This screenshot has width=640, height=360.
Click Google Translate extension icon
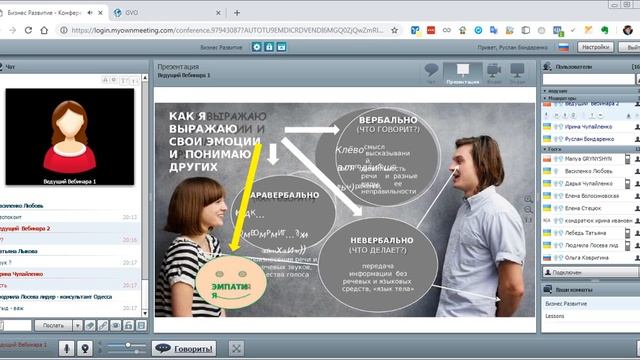pos(494,30)
